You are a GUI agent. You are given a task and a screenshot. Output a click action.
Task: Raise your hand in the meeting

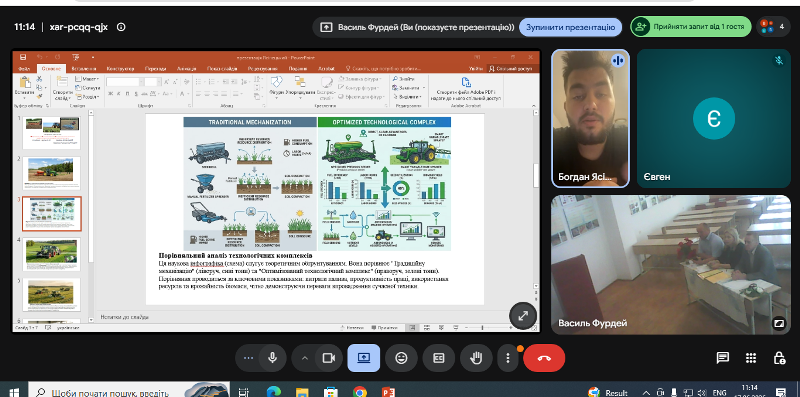[x=476, y=358]
